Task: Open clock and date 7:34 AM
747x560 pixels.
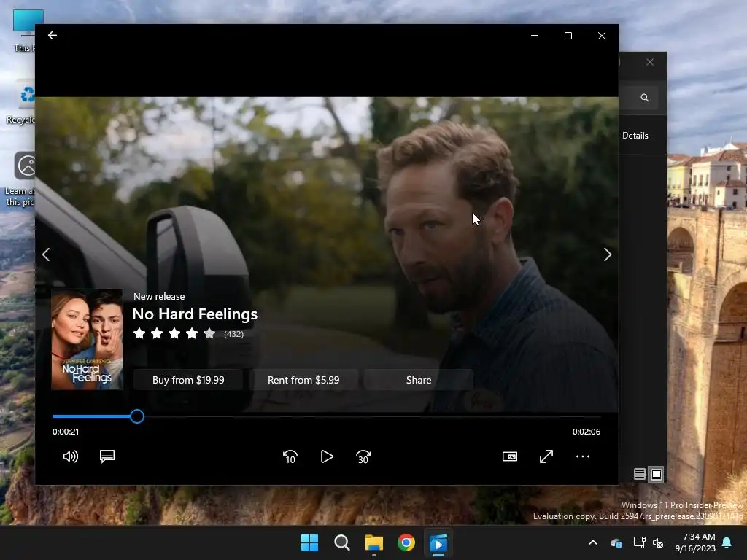Action: click(695, 542)
